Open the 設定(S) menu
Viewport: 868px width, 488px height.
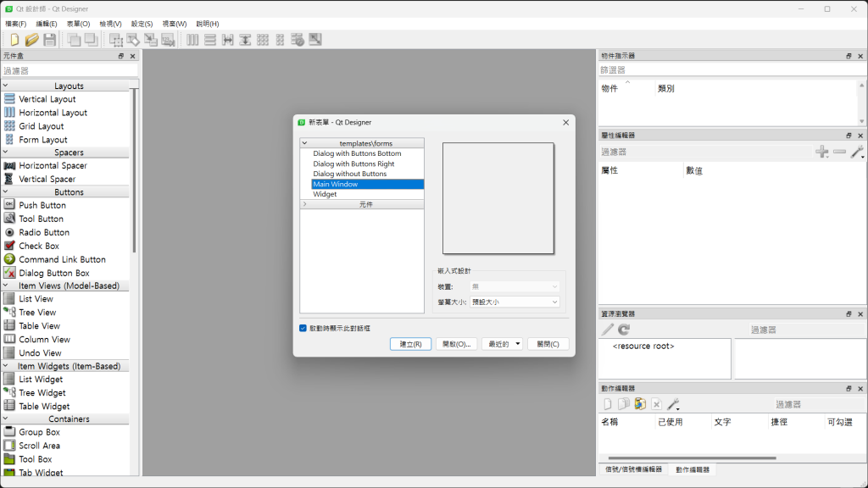pyautogui.click(x=142, y=24)
